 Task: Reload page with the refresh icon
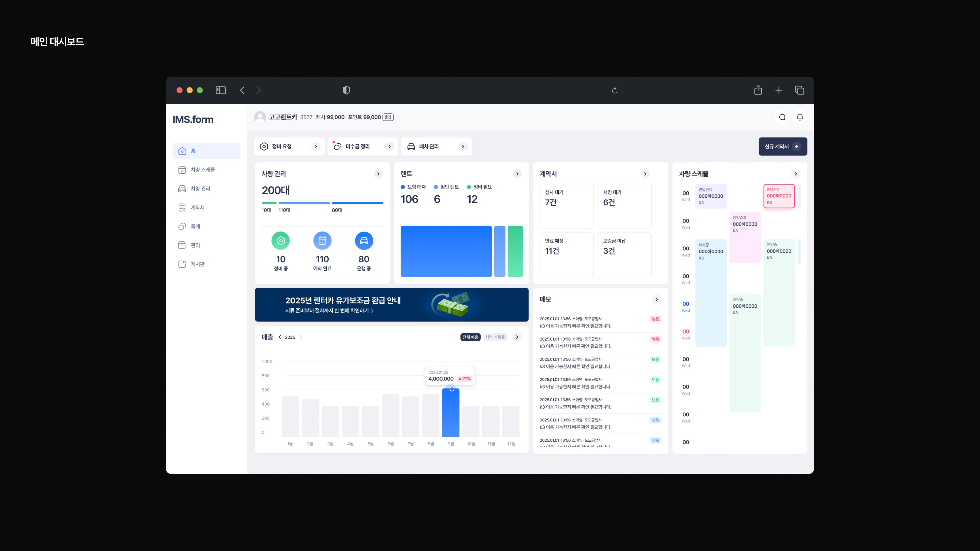614,91
